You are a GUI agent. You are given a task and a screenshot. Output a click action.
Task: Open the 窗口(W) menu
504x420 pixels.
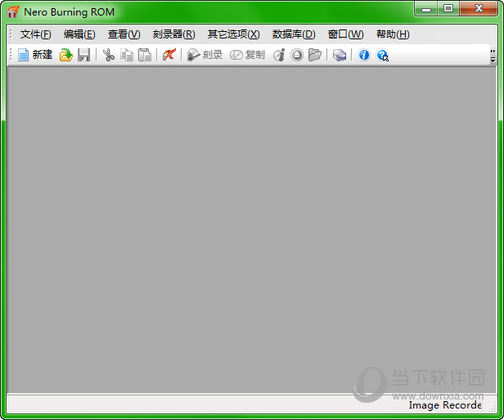346,34
